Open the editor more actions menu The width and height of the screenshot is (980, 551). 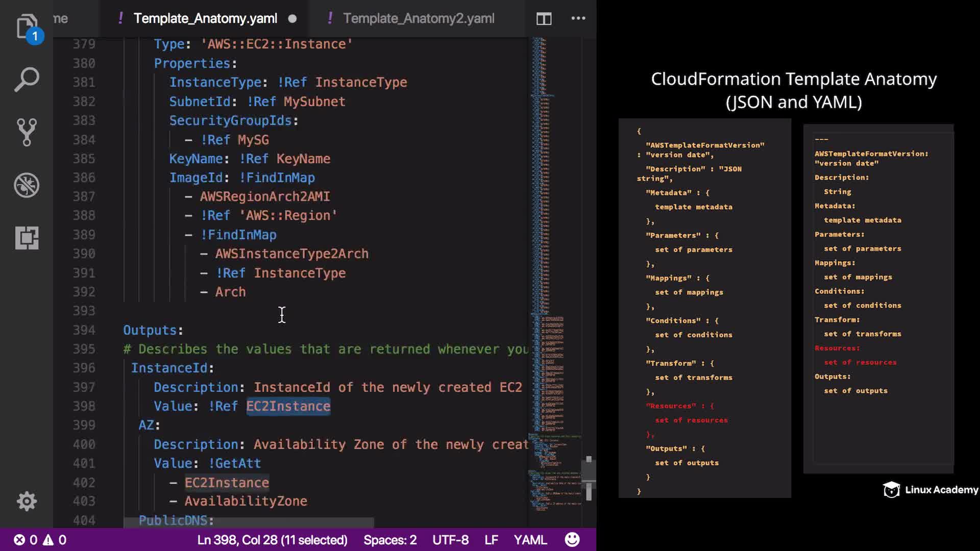578,18
